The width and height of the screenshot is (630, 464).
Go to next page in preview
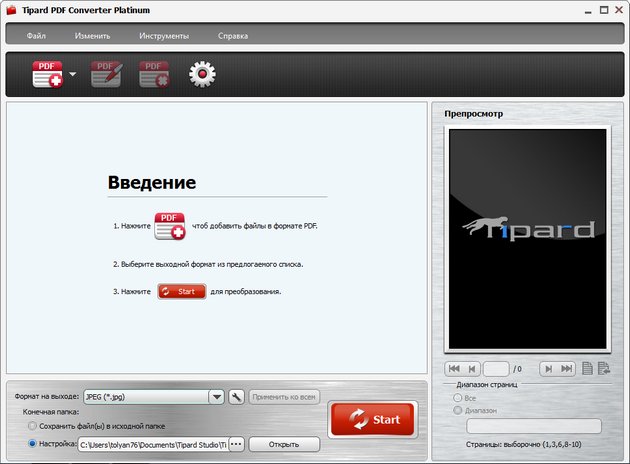[548, 369]
